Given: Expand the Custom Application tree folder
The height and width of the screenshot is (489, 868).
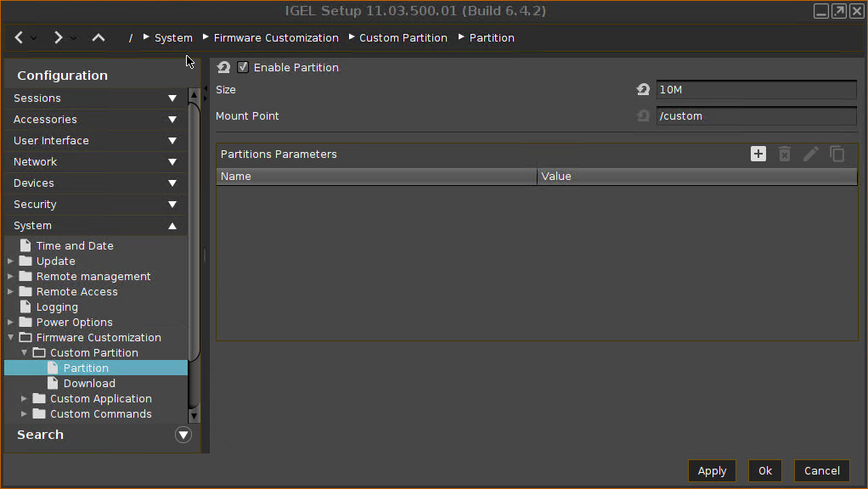Looking at the screenshot, I should (25, 399).
